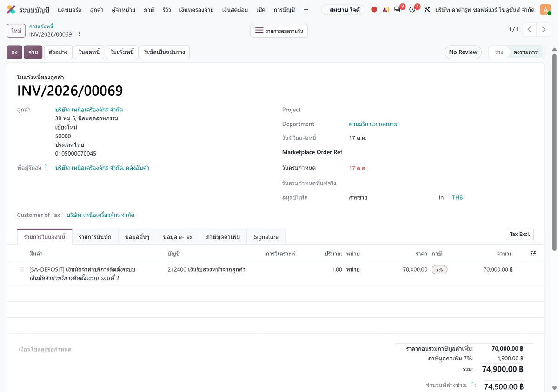
Task: Open the accounting app home logo
Action: coord(11,10)
